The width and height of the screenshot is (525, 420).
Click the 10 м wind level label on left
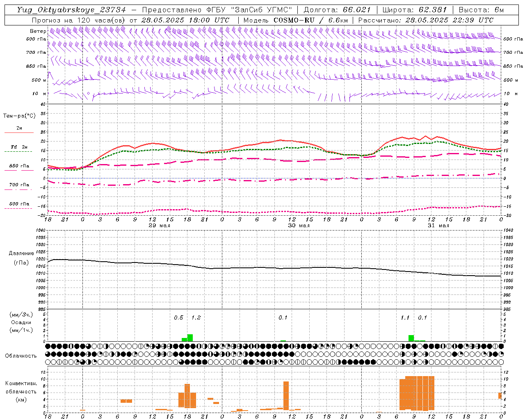[39, 94]
